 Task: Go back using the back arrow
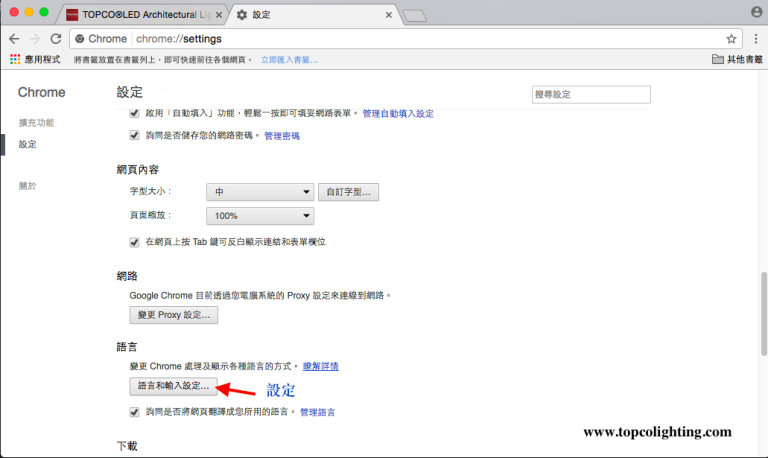point(14,39)
